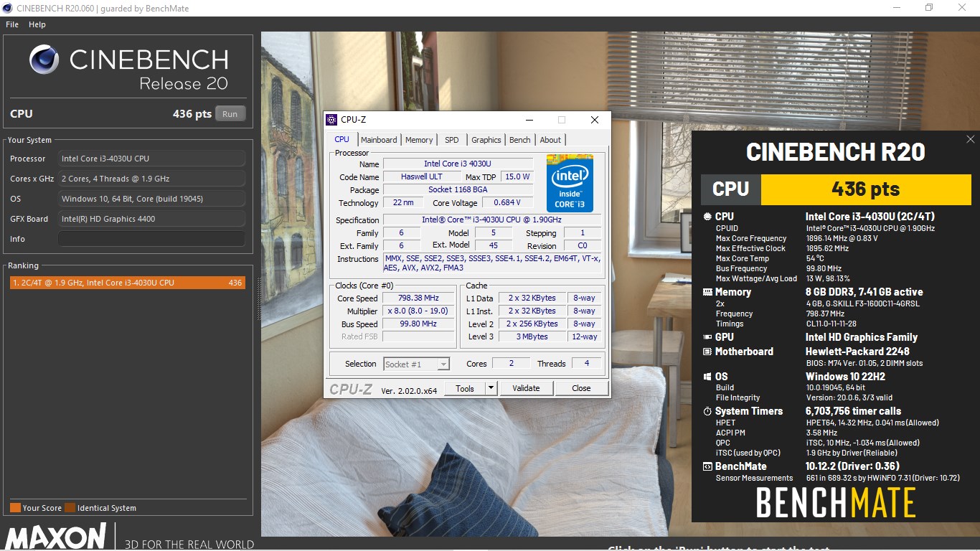Click the BenchMate icon beside version row
Screen dimensions: 980x551
click(x=707, y=466)
